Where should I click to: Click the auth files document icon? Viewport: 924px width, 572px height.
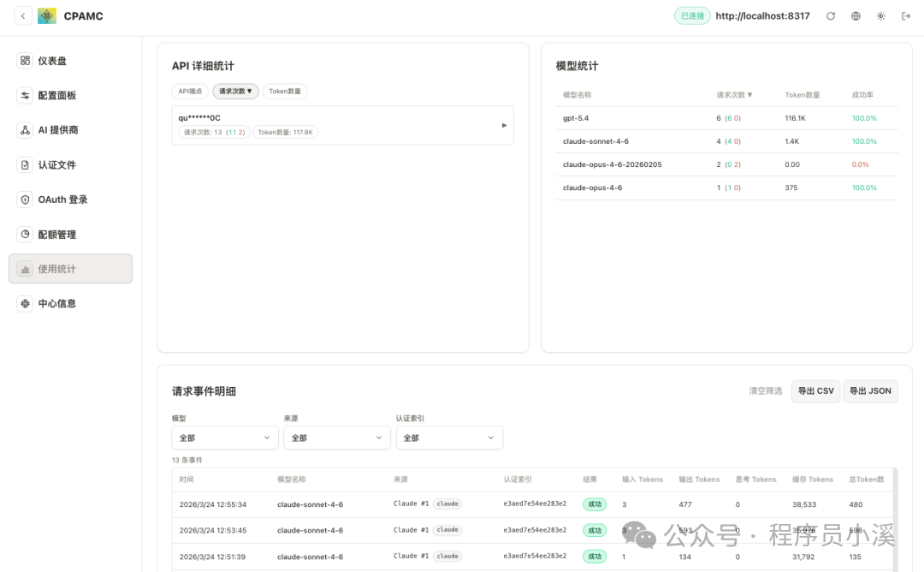click(x=25, y=164)
